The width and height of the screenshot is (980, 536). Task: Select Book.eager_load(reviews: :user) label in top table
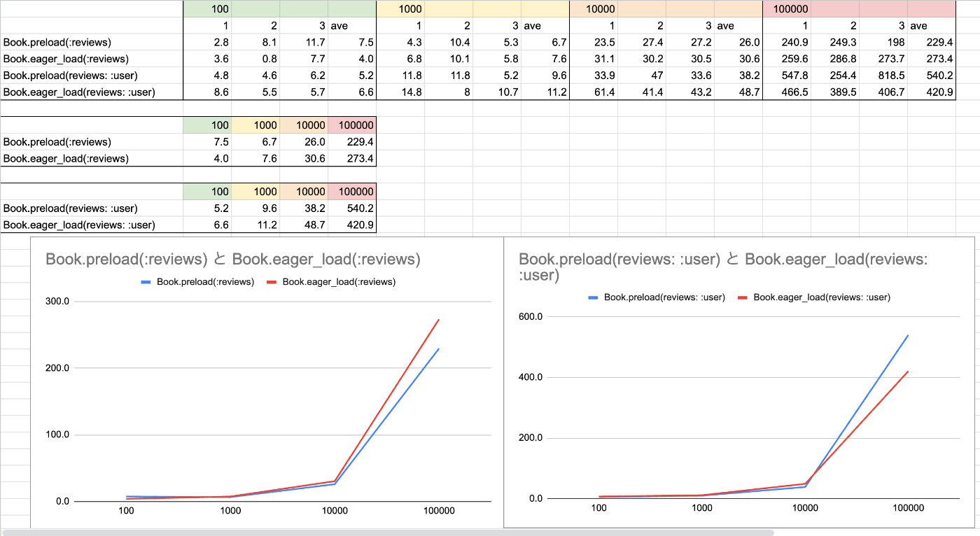92,92
